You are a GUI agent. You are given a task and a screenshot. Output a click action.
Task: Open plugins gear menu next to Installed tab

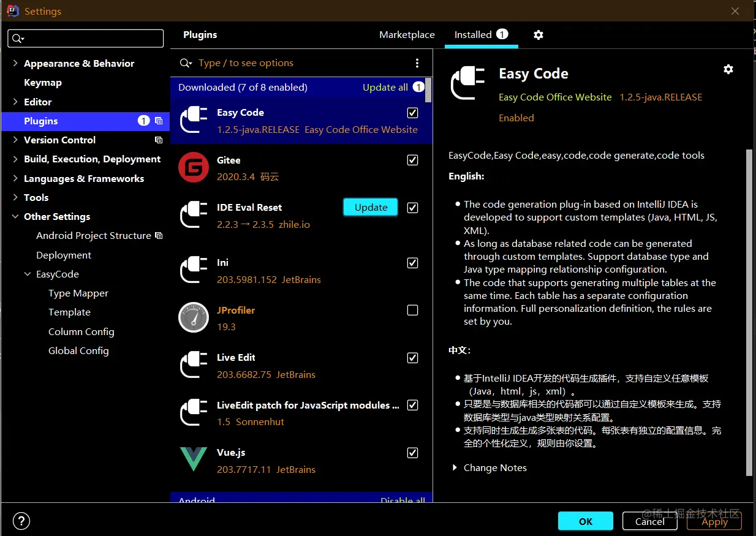539,35
